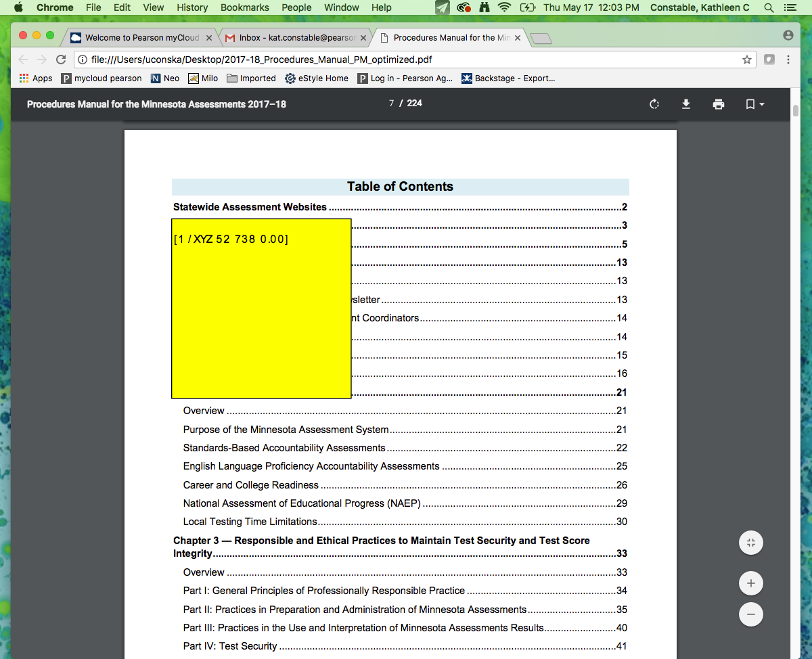This screenshot has width=812, height=659.
Task: Open Spotlight search from the menu bar
Action: (769, 7)
